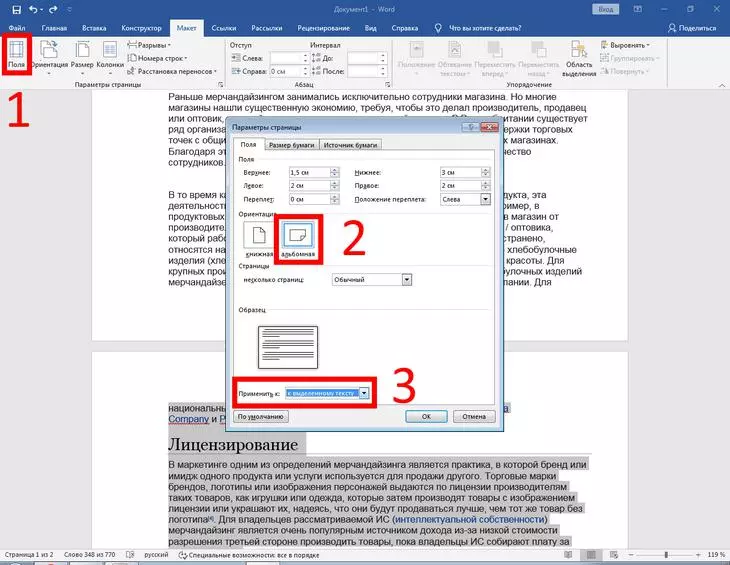Switch to the Размер бумаги tab
The height and width of the screenshot is (565, 730).
tap(291, 145)
